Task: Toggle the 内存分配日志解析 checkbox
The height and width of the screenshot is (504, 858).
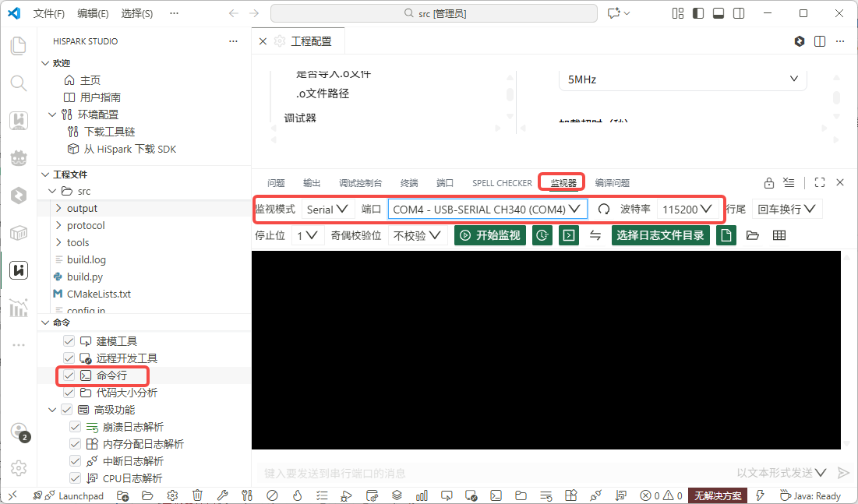Action: 76,444
